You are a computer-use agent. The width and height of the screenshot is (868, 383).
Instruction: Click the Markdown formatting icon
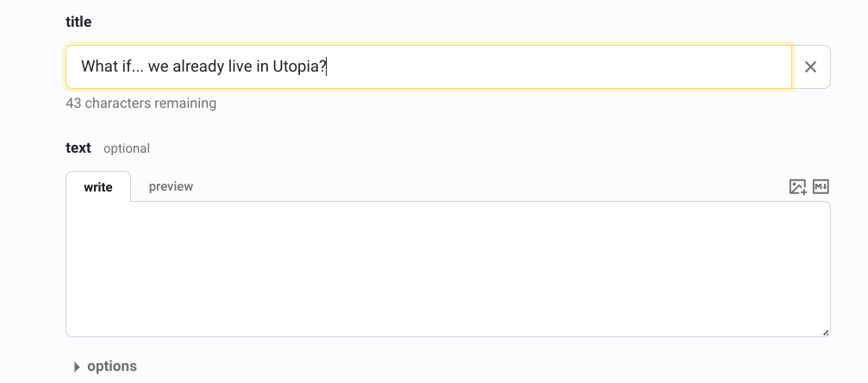pos(821,187)
